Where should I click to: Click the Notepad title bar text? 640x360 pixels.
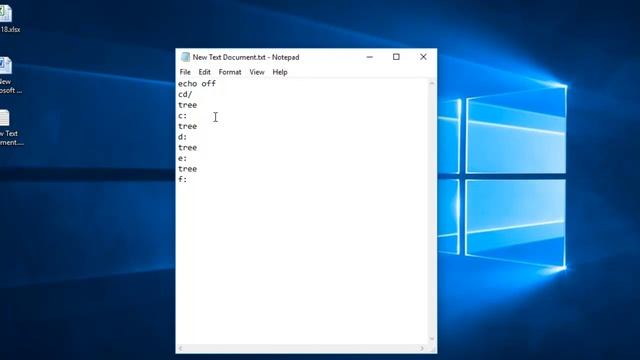pos(246,57)
